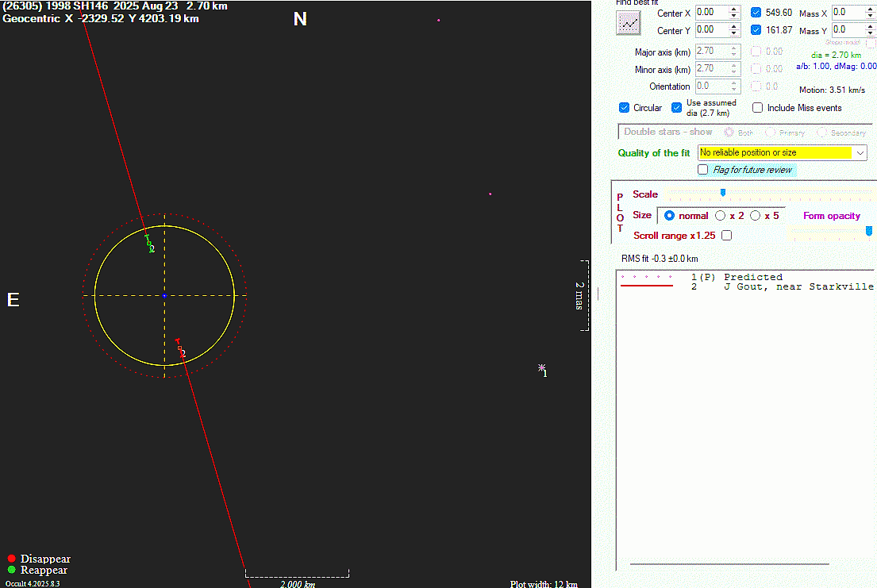Increase Mass X with up arrow

871,9
